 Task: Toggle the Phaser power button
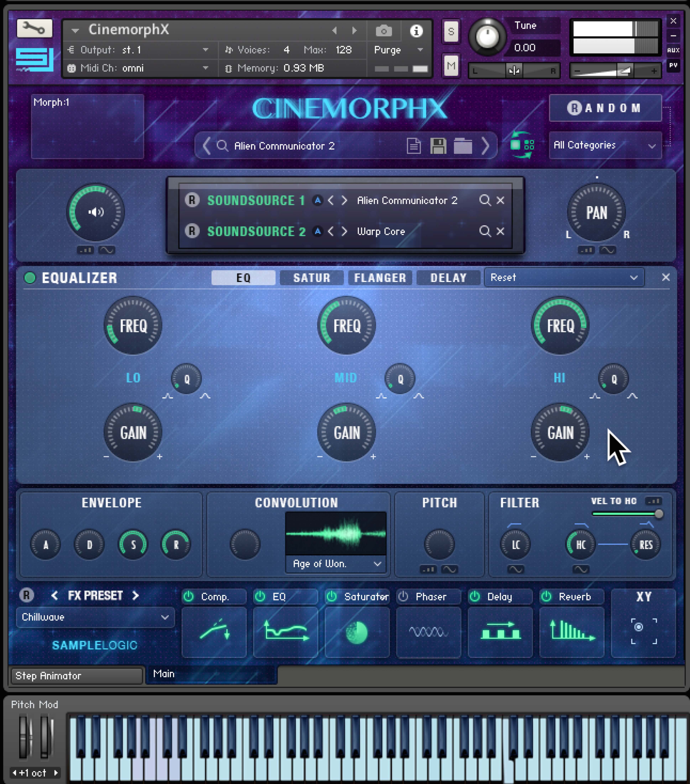pos(403,596)
